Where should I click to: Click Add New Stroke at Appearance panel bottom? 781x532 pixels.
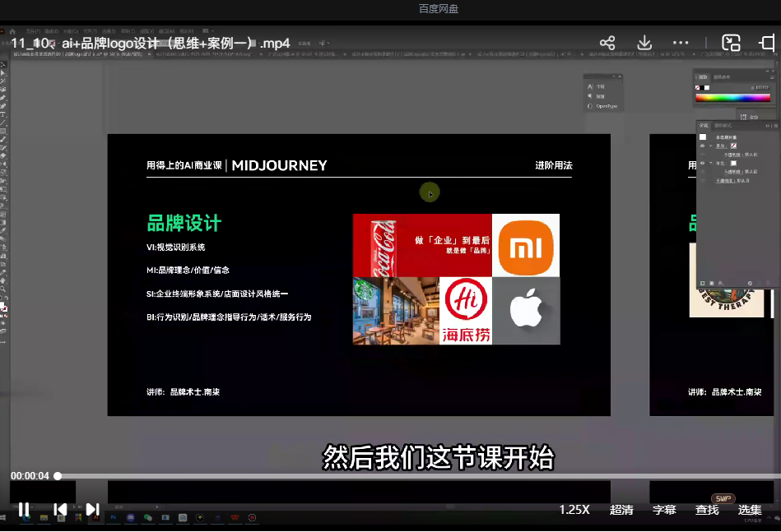click(702, 283)
